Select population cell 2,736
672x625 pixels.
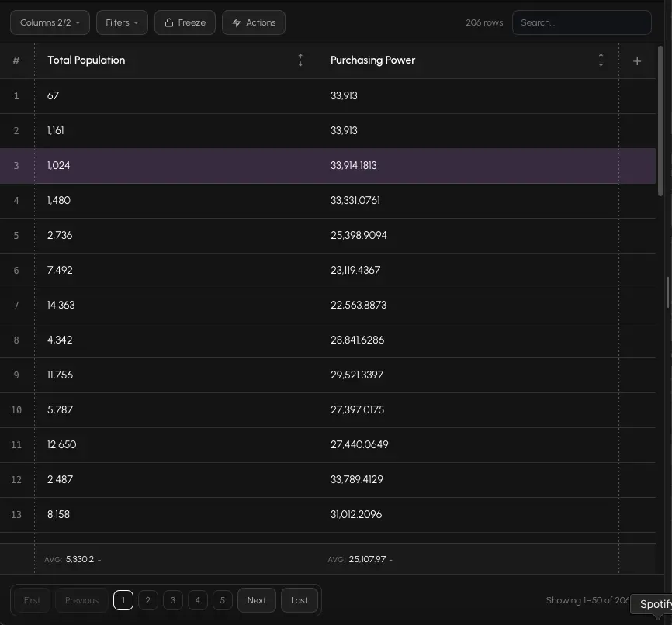click(x=60, y=235)
